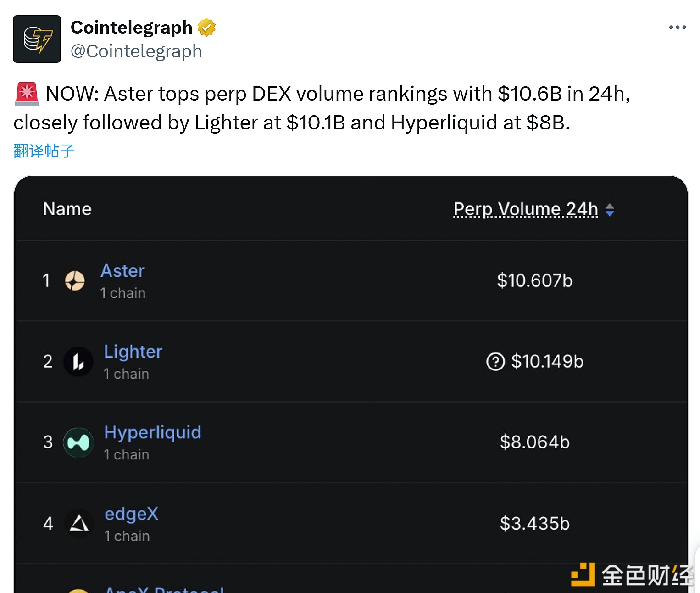Screen dimensions: 700x593
Task: Click the Cointelegraph profile avatar
Action: click(37, 39)
